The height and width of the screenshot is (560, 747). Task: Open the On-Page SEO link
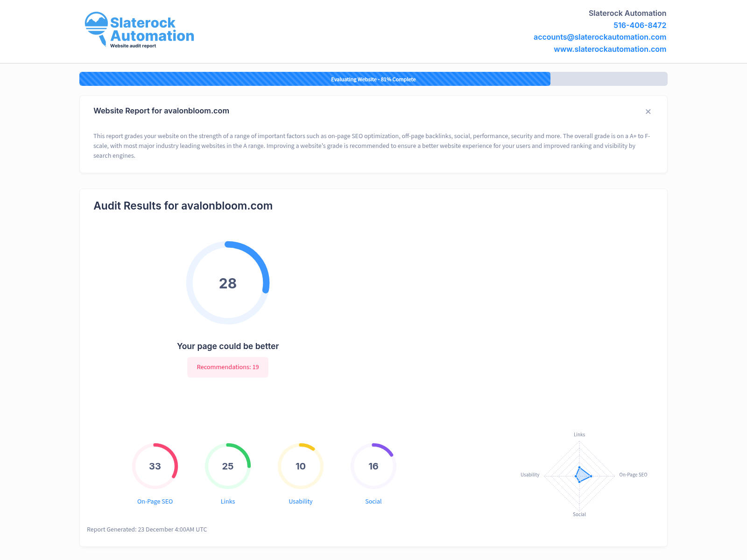(155, 501)
